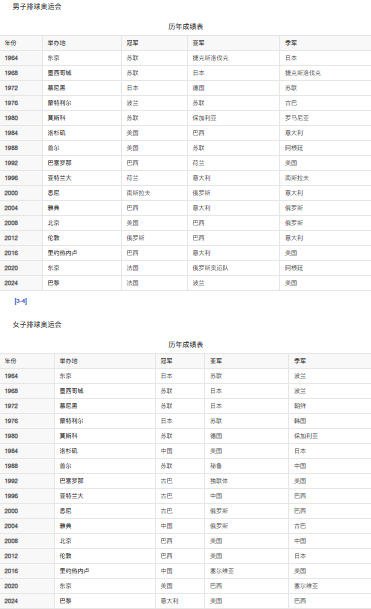Click year 2024 in men's table
Screen dimensions: 371x609
pos(11,283)
